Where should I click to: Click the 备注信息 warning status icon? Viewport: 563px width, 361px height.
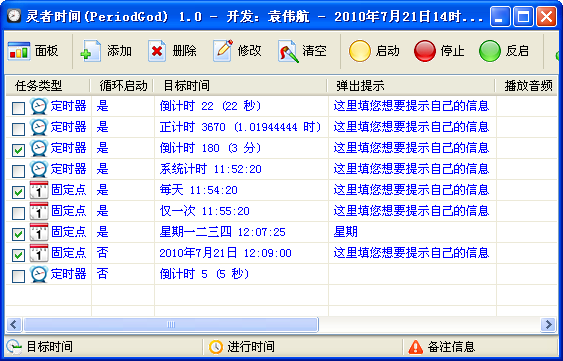click(x=415, y=347)
